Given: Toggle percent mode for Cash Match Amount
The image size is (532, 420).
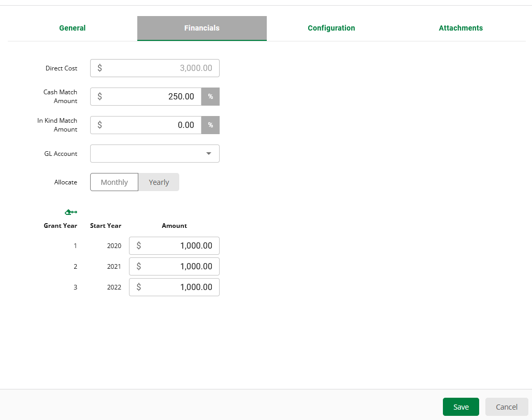Looking at the screenshot, I should 210,97.
